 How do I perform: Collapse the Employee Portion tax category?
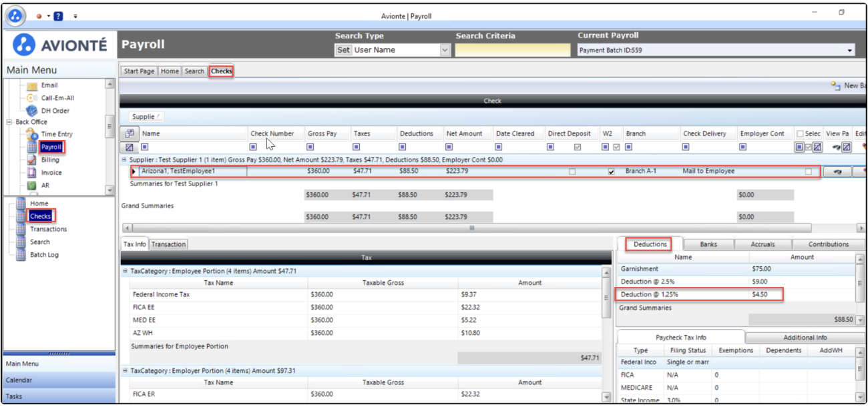(125, 272)
